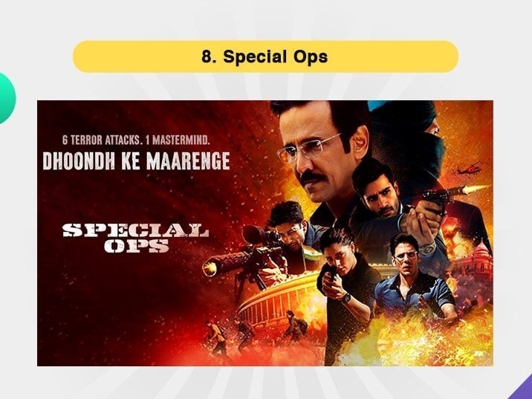Click the green circle at left edge
The image size is (532, 399).
point(6,98)
